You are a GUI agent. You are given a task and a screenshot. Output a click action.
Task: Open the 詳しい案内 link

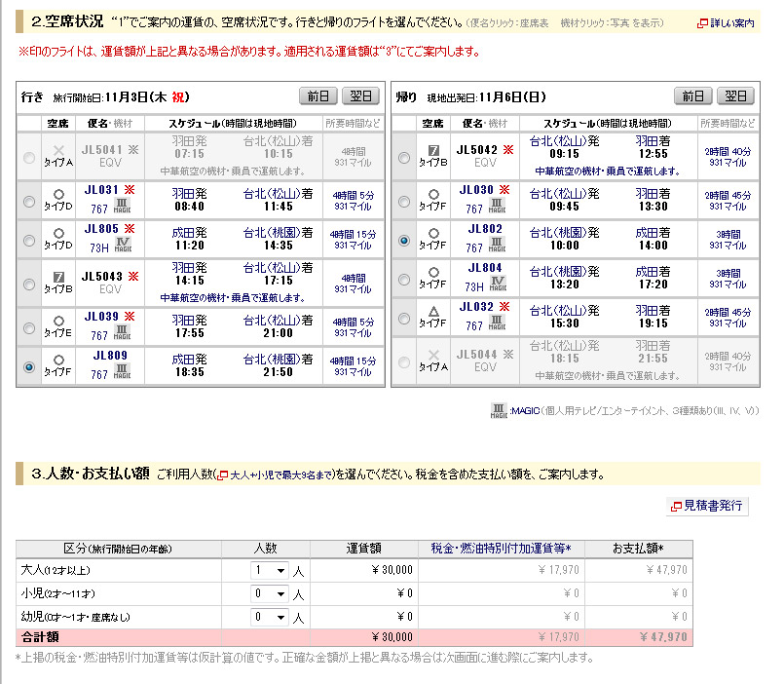point(726,23)
